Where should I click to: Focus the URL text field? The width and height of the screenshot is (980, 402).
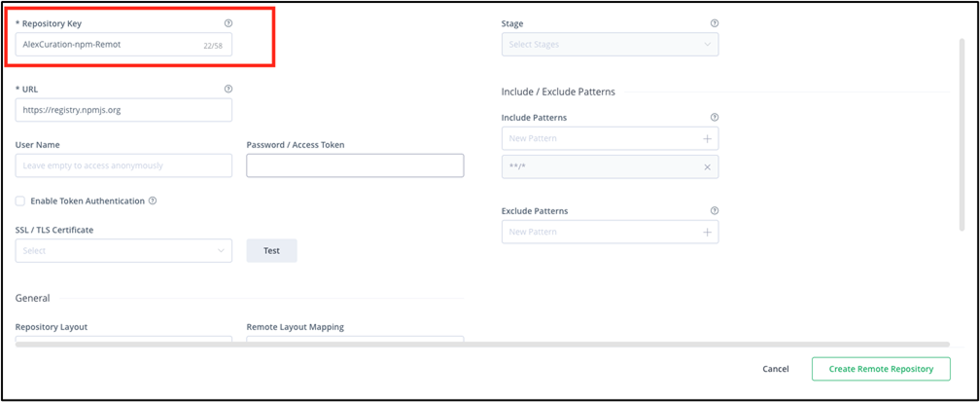coord(123,110)
